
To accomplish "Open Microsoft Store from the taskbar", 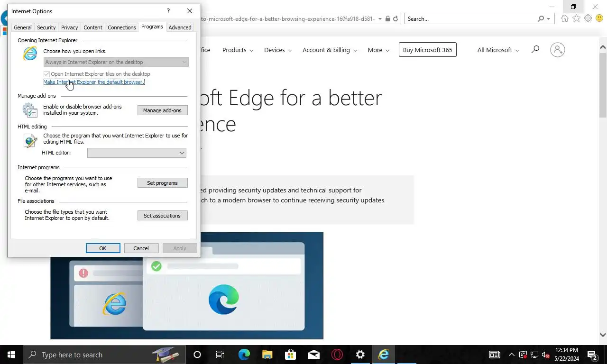I will tap(290, 355).
